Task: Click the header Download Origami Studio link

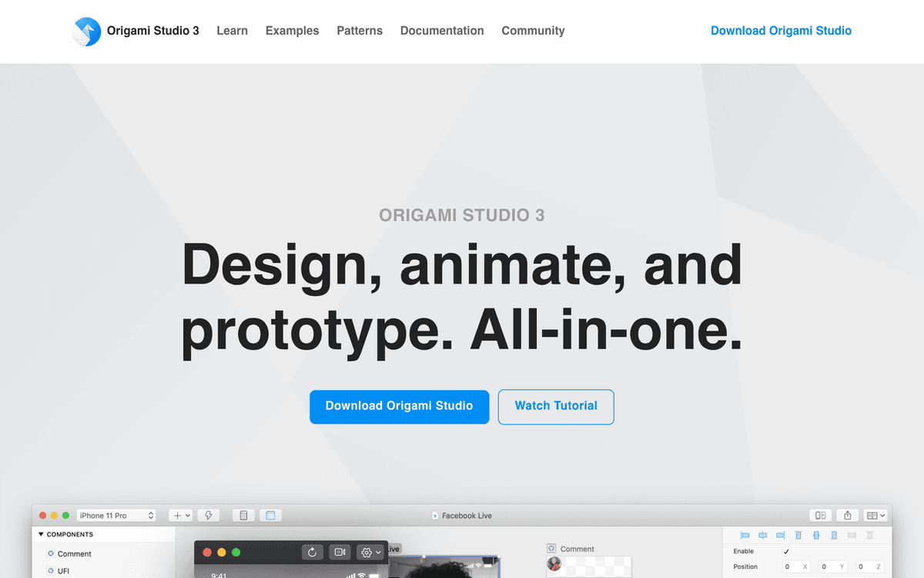Action: [781, 31]
